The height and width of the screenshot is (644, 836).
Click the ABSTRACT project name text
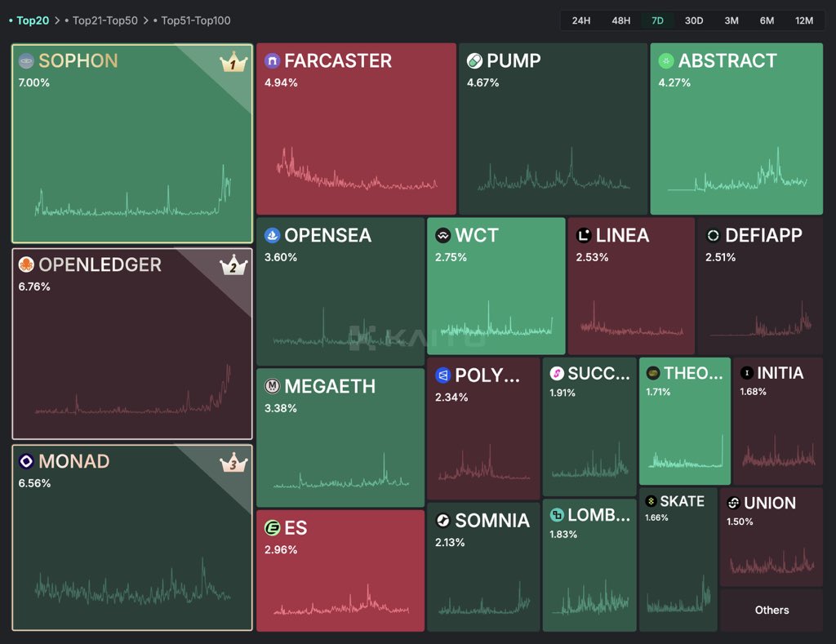pos(727,60)
